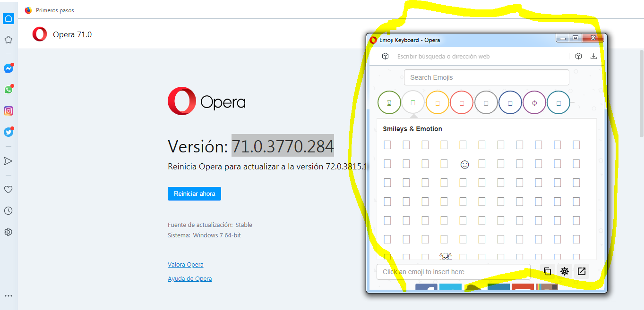Click the 'Click an emoji to insert here' field
644x310 pixels.
click(454, 272)
